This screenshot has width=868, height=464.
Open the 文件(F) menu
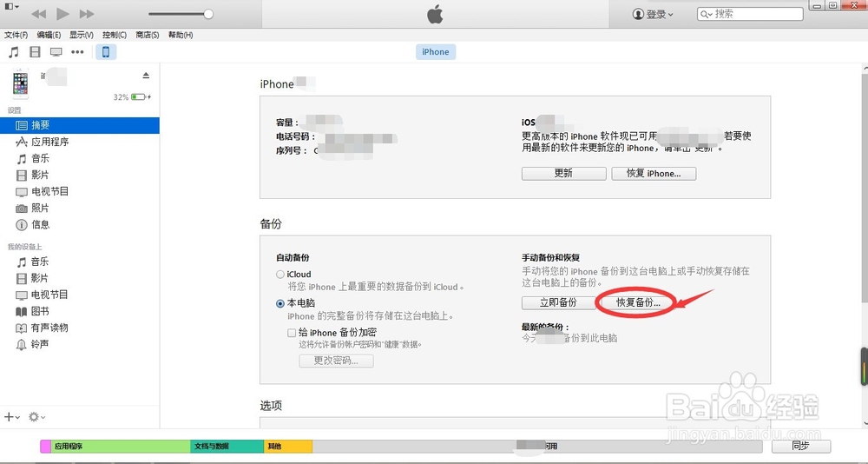pyautogui.click(x=16, y=35)
